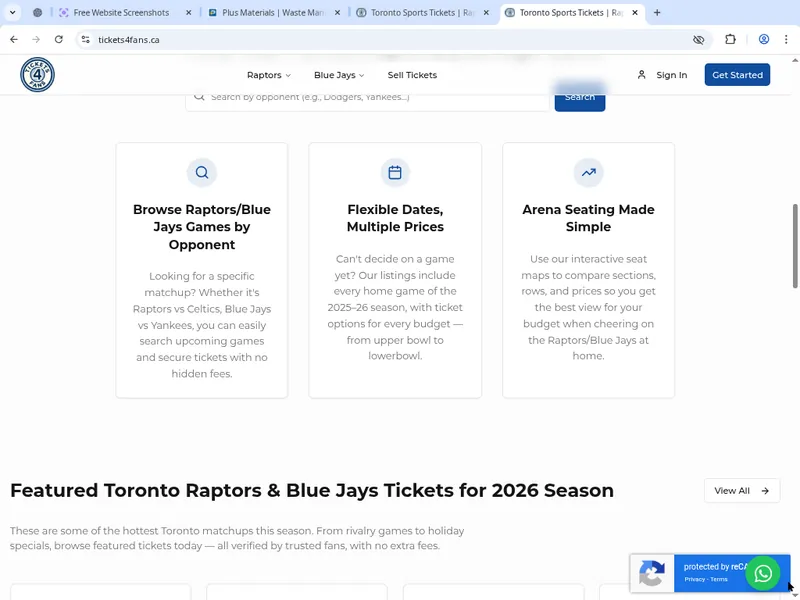Open the tab search dropdown arrow
Image resolution: width=800 pixels, height=600 pixels.
click(13, 12)
